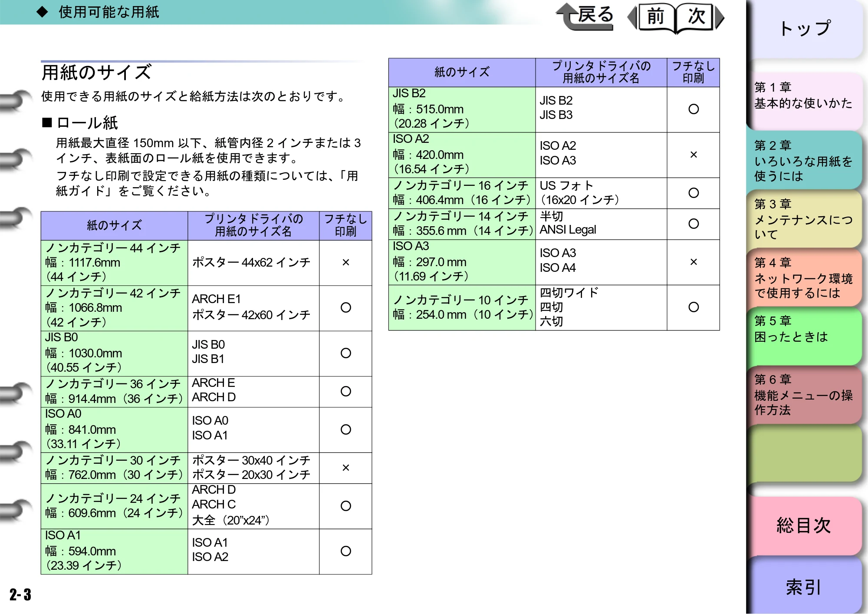Open 第3章 メンテナンスについて tab

(x=805, y=219)
